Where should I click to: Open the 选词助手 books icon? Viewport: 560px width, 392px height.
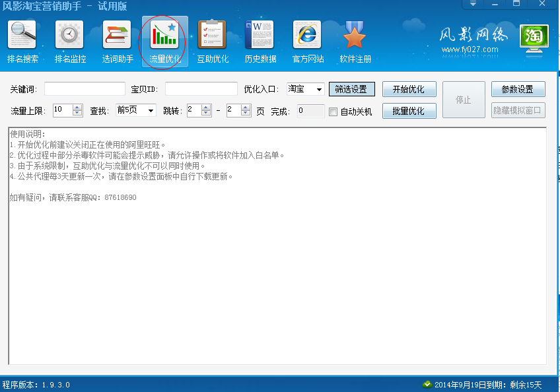click(x=117, y=34)
